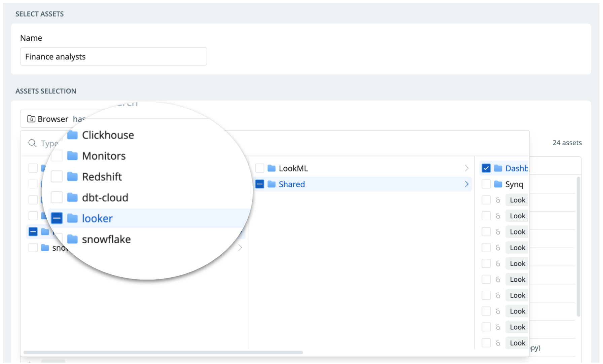
Task: Click the horizontal scrollbar of browser panel
Action: 163,352
